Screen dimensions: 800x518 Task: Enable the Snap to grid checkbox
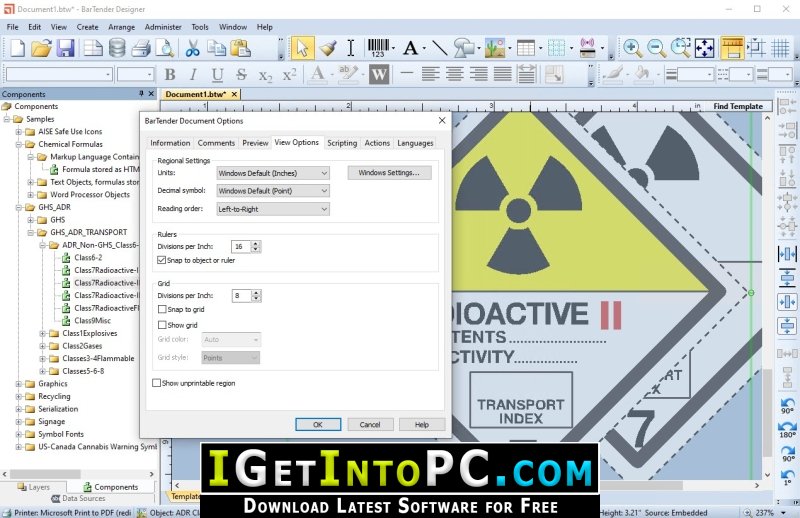[162, 309]
